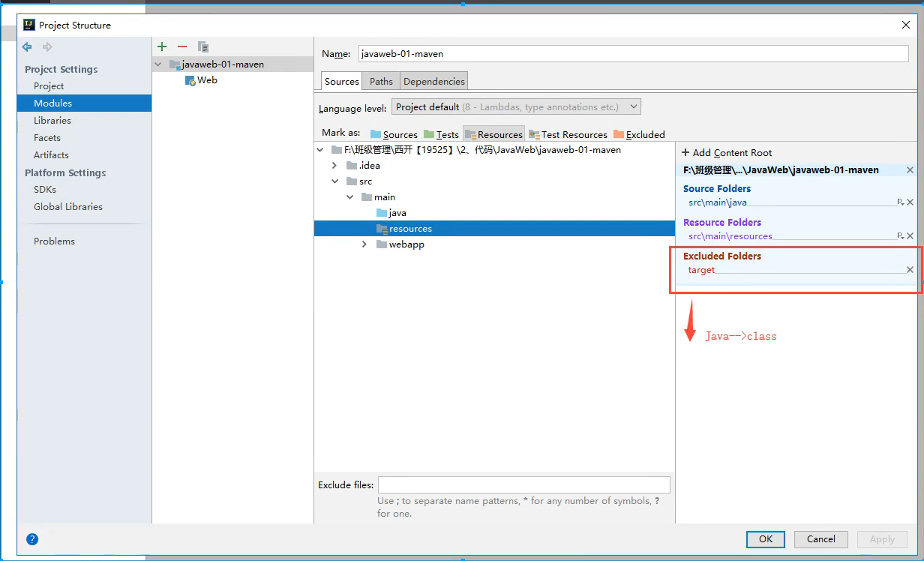Image resolution: width=924 pixels, height=561 pixels.
Task: Click the Cancel button
Action: 821,539
